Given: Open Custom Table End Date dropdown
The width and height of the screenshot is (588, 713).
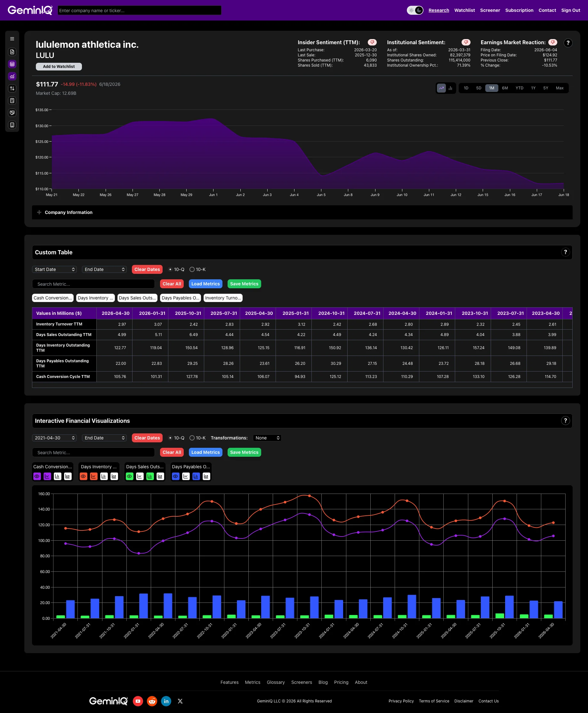Looking at the screenshot, I should click(104, 269).
